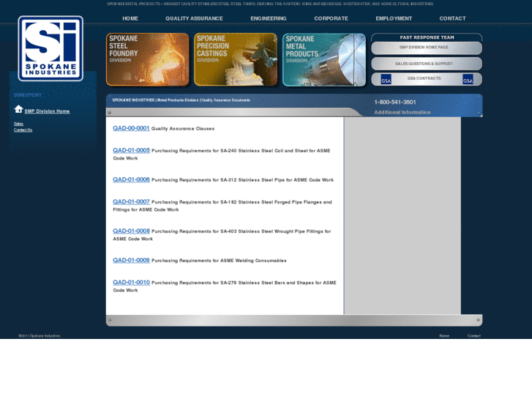Open the SMP Division Home sidebar link
This screenshot has width=532, height=399.
point(47,111)
